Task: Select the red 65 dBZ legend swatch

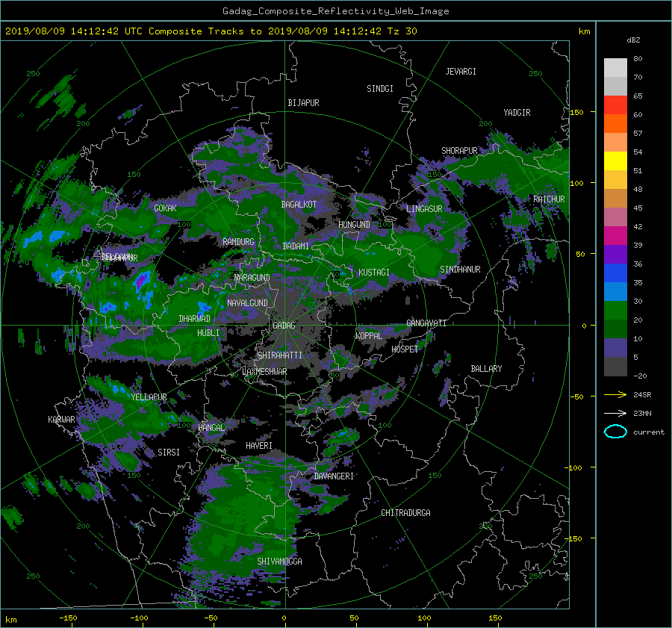Action: [615, 105]
